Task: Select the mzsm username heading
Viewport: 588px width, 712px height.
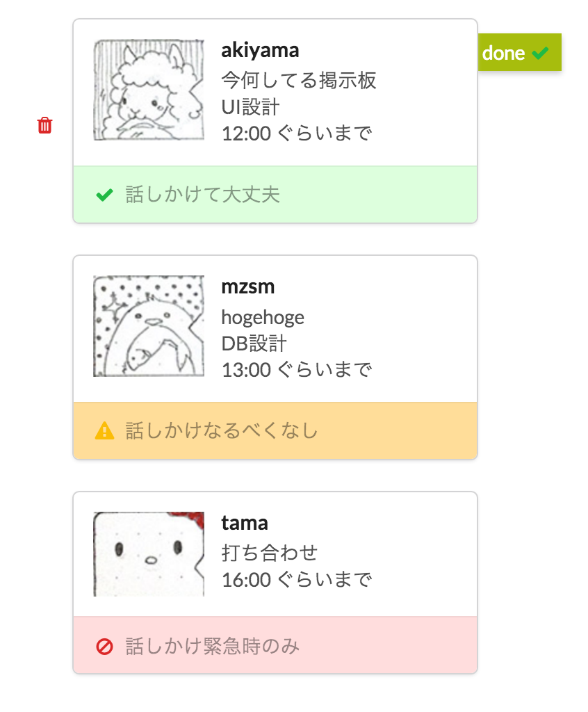Action: coord(247,286)
